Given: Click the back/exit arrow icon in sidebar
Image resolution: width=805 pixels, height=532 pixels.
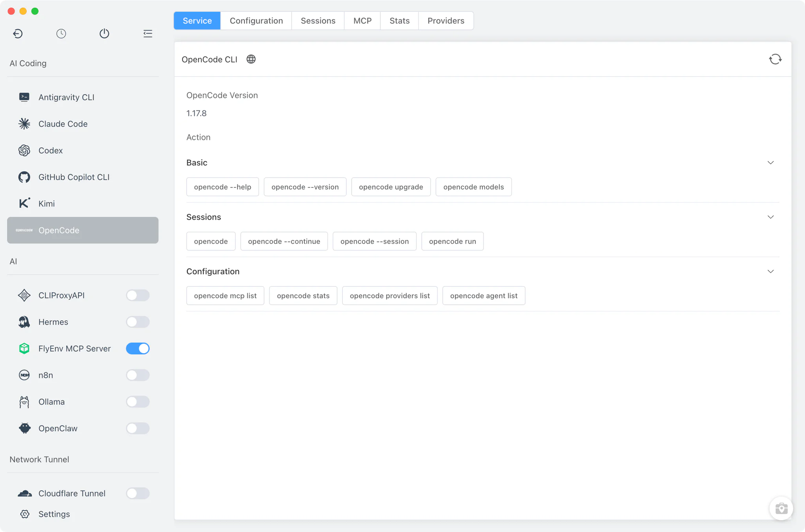Looking at the screenshot, I should point(18,33).
